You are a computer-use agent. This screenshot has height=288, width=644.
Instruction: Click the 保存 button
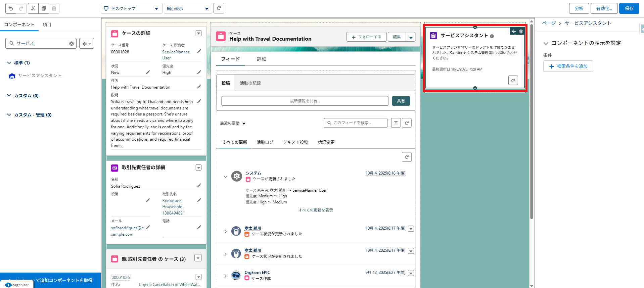coord(629,8)
